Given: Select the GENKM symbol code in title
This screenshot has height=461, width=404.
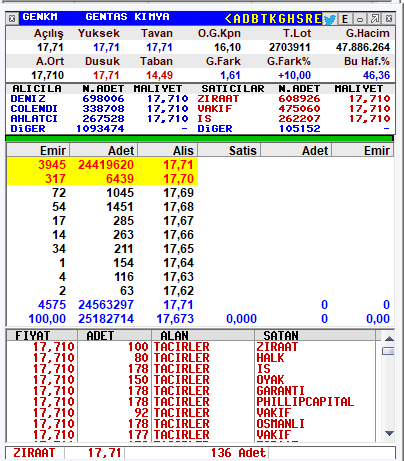Looking at the screenshot, I should pyautogui.click(x=40, y=17).
